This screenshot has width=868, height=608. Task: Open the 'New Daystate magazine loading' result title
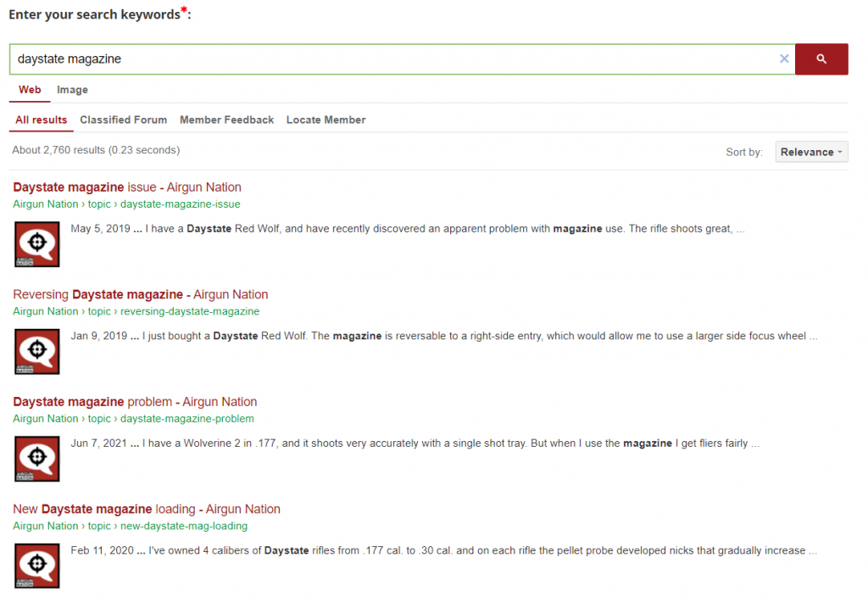147,510
